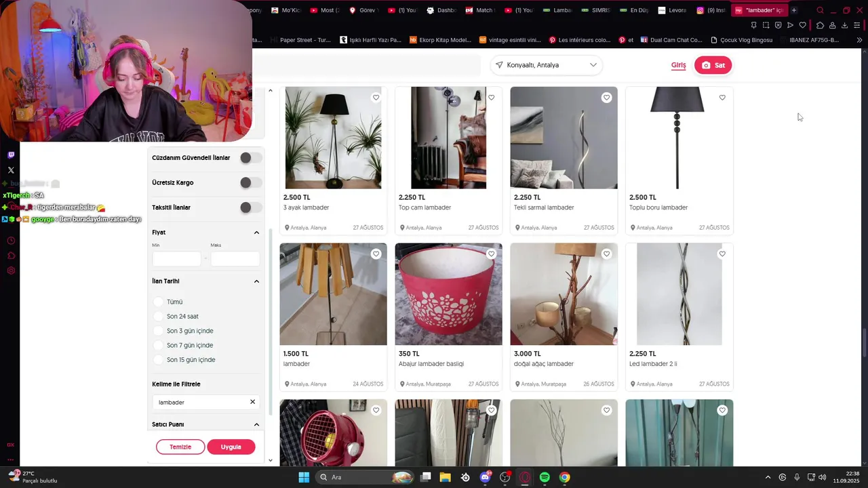
Task: Switch to the Görev browser tab
Action: point(364,10)
